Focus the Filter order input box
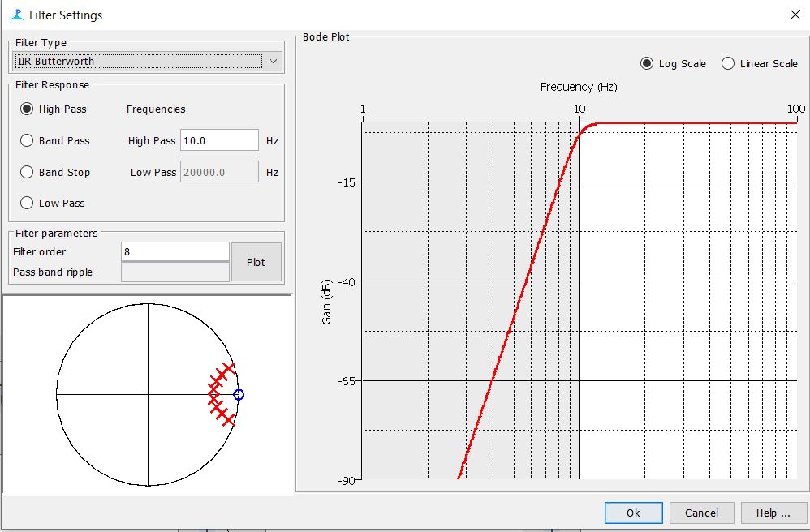Screen dimensions: 810x532 coord(174,251)
